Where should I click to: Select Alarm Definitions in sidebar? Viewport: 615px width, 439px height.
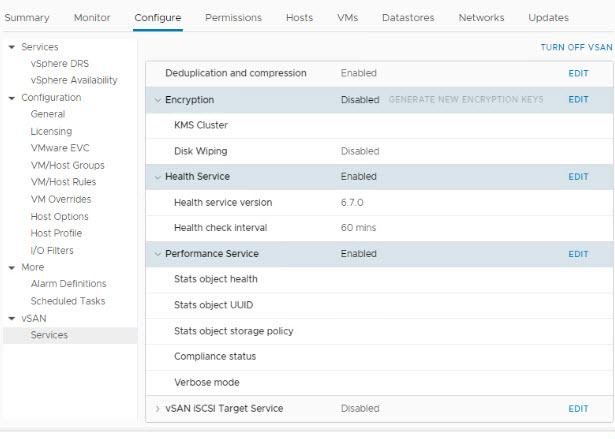pyautogui.click(x=68, y=284)
